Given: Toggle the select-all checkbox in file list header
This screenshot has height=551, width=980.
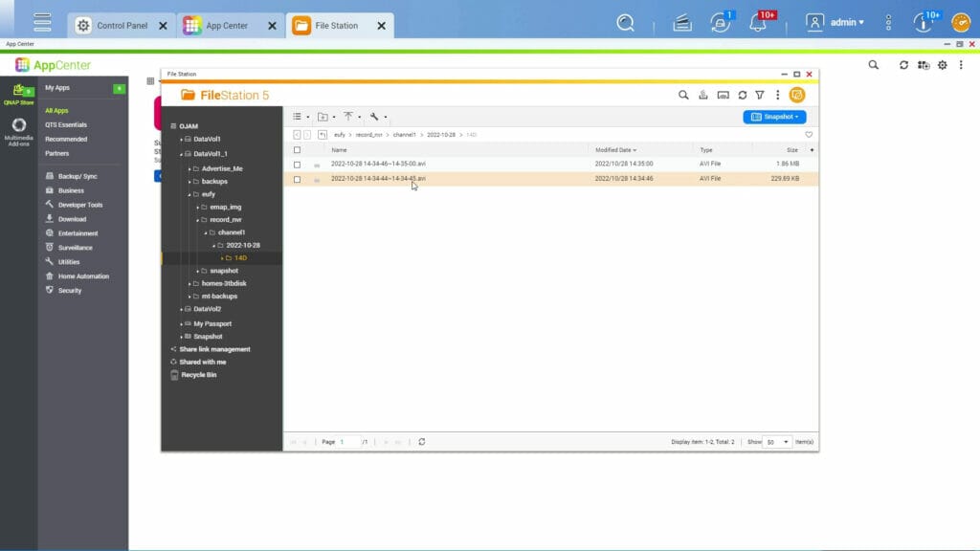Looking at the screenshot, I should pyautogui.click(x=297, y=150).
